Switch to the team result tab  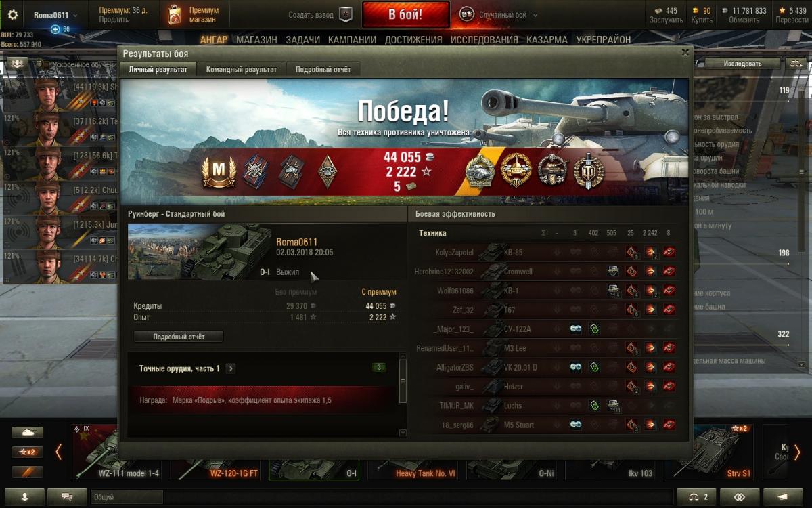click(242, 69)
